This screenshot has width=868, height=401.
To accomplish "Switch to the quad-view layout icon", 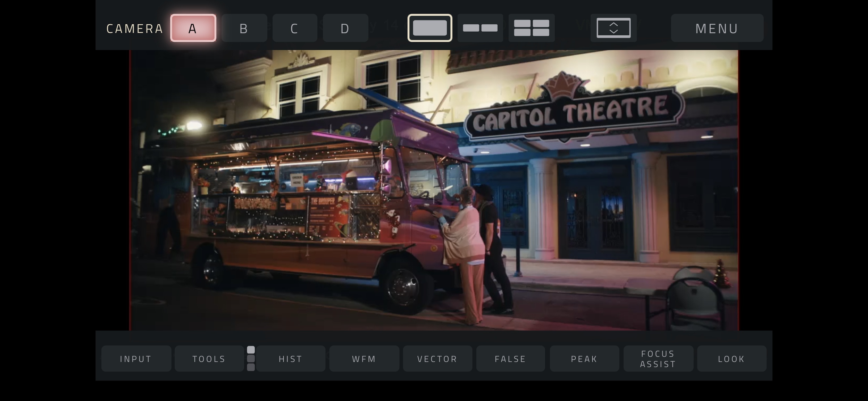I will [x=531, y=28].
